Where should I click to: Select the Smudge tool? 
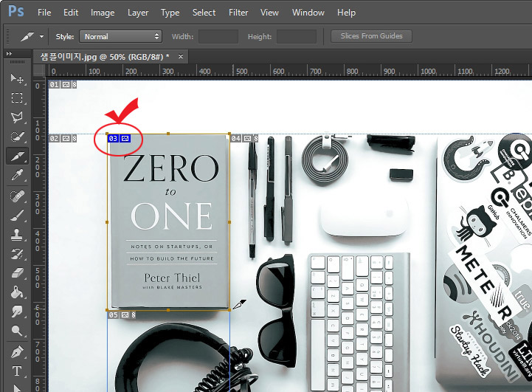point(17,312)
